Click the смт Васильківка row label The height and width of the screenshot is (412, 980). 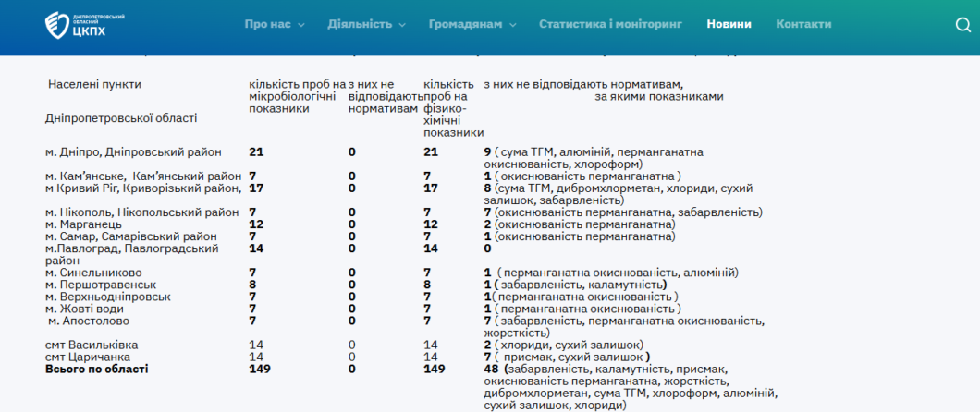pos(92,345)
